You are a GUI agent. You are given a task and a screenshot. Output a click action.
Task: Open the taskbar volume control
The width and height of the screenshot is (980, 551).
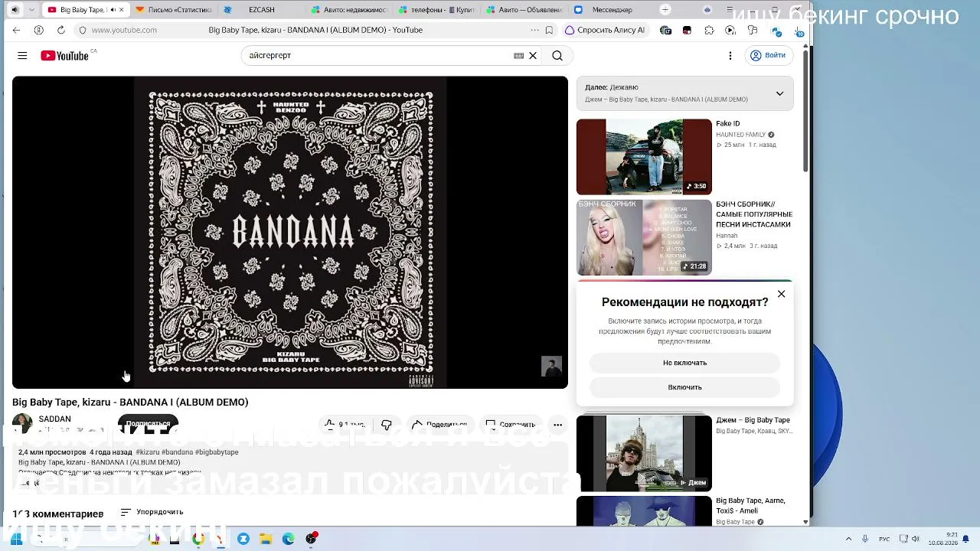pos(917,539)
